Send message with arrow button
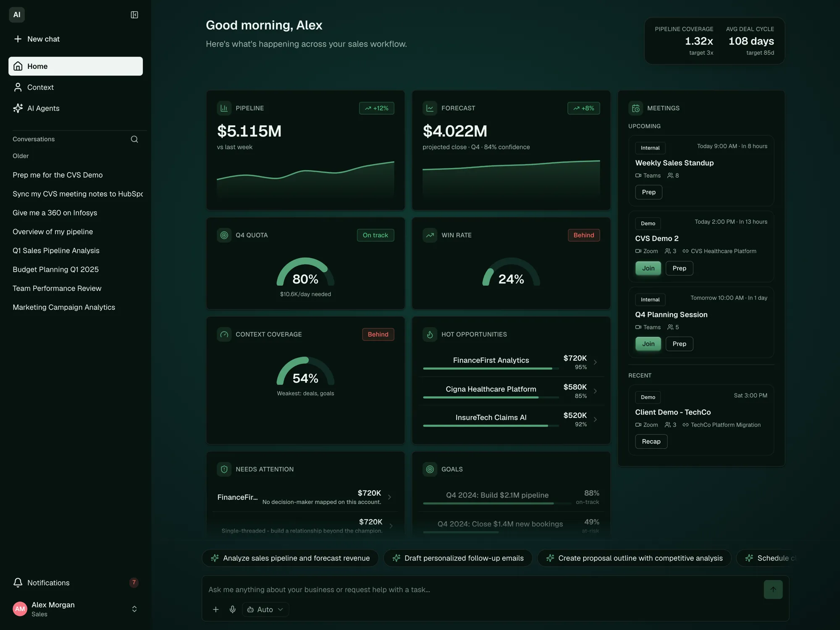Screen dimensions: 840x630 773,589
